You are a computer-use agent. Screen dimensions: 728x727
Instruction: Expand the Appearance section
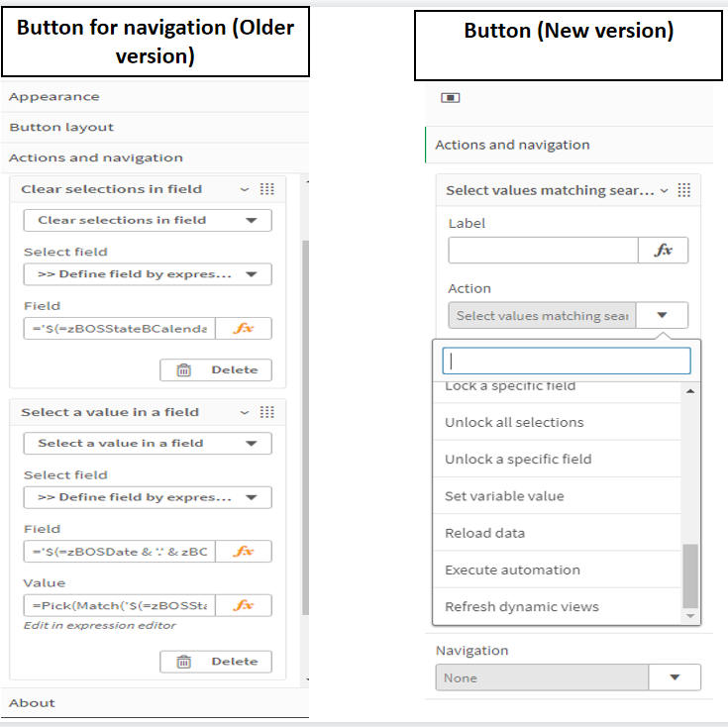[54, 96]
